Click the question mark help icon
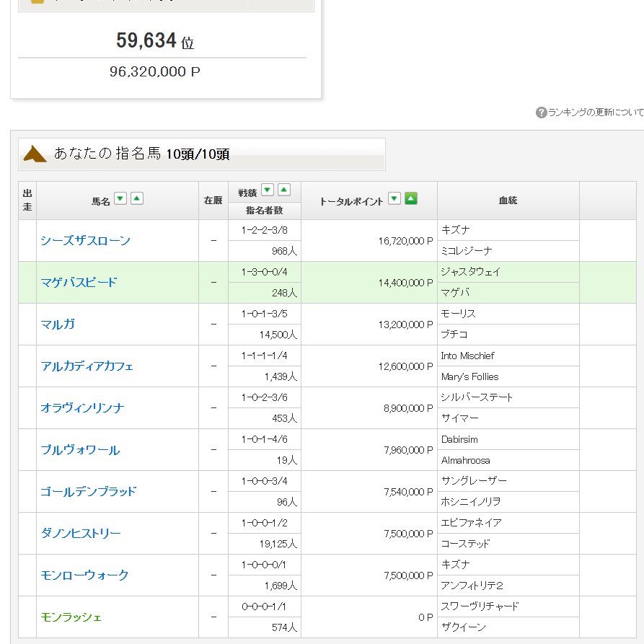Viewport: 644px width, 644px height. point(541,112)
